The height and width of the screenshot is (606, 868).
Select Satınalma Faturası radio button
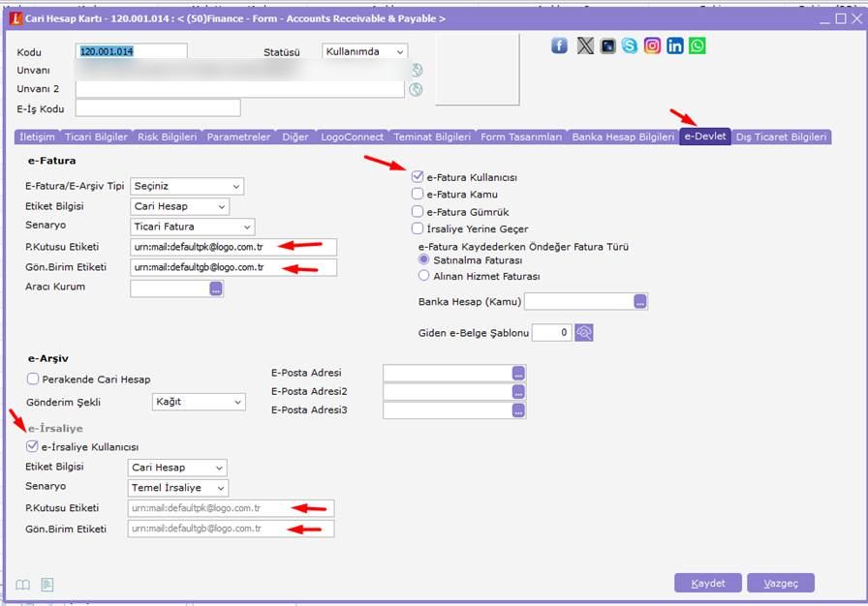(424, 259)
